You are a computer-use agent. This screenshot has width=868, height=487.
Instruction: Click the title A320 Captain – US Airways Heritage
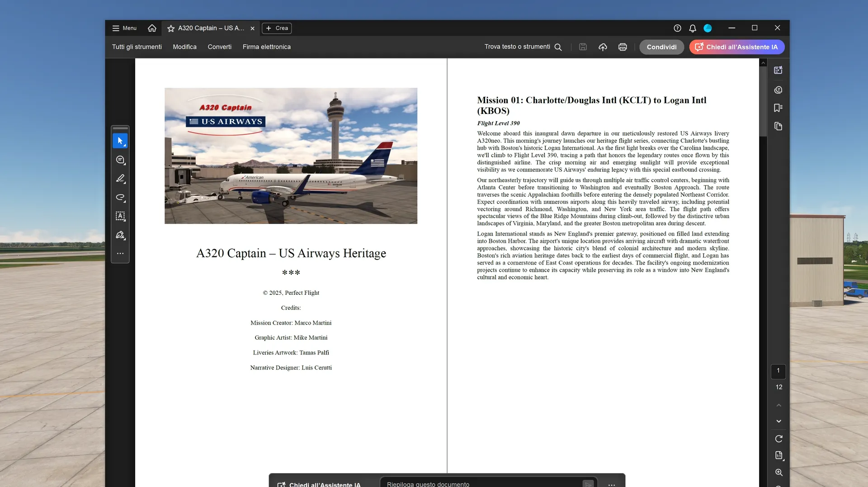[291, 253]
